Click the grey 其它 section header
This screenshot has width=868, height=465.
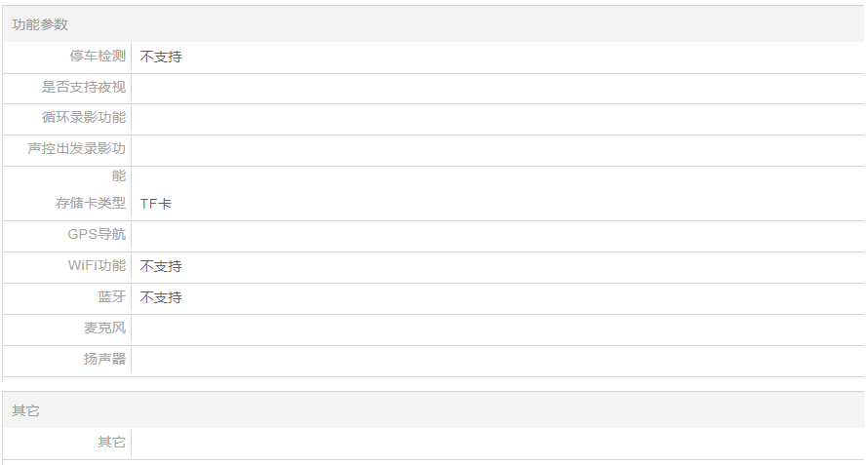point(26,411)
